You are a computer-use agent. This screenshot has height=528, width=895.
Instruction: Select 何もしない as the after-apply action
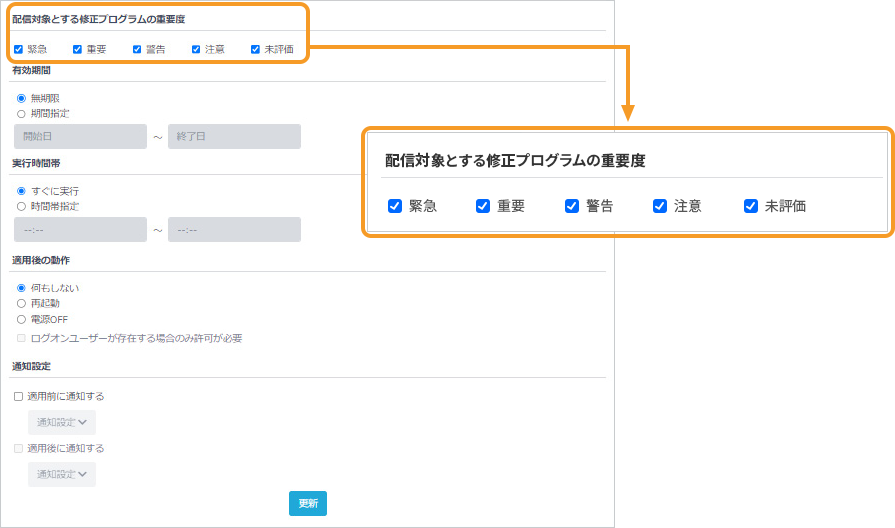(21, 288)
